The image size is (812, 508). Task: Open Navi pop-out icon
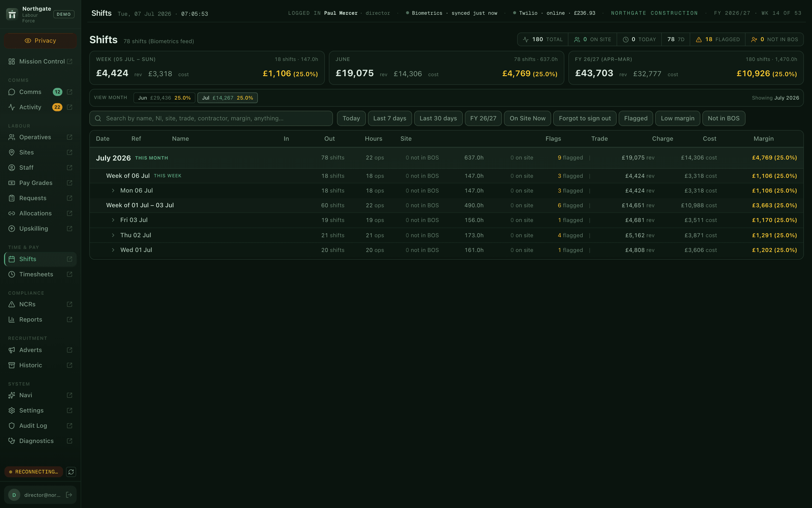[x=70, y=395]
